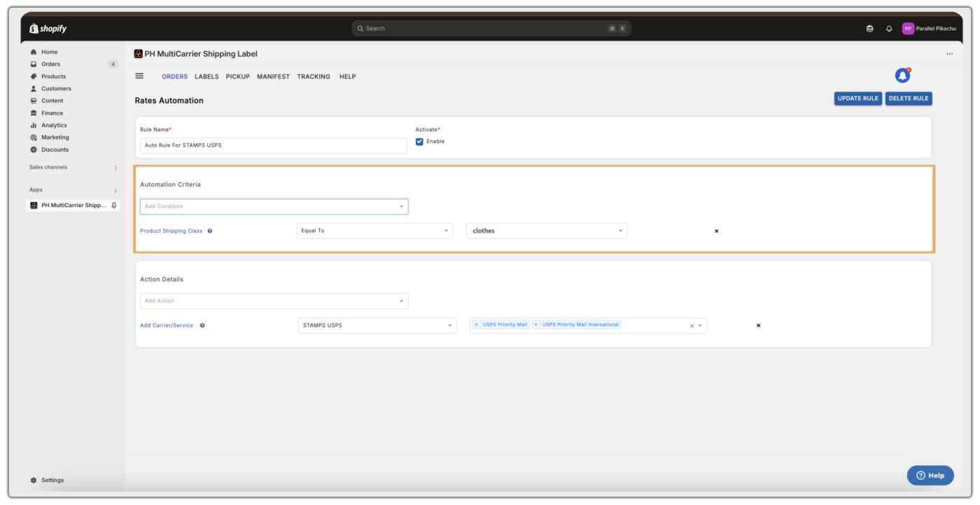Open the Equal To operator dropdown
This screenshot has width=980, height=505.
click(x=374, y=231)
